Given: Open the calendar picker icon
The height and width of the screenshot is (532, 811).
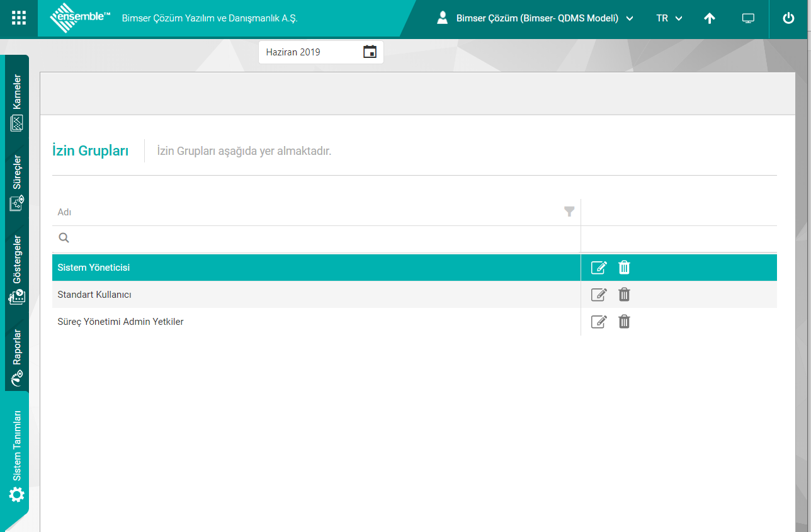Looking at the screenshot, I should pyautogui.click(x=370, y=52).
